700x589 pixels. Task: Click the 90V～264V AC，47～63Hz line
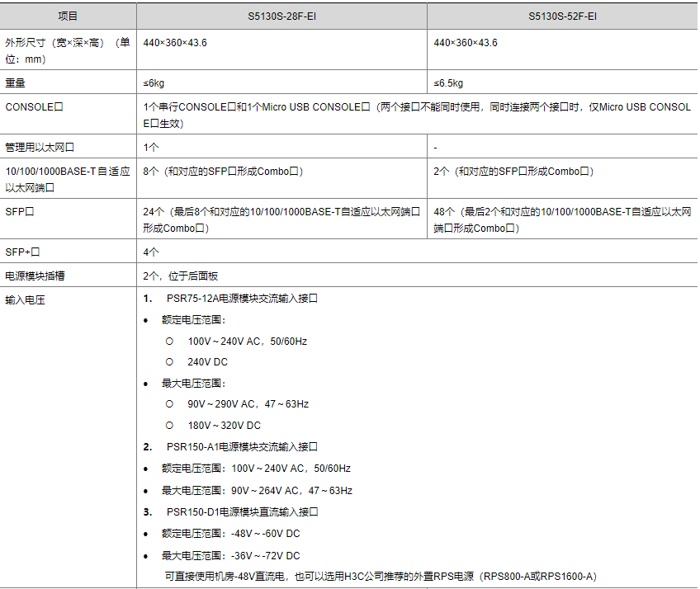point(258,491)
